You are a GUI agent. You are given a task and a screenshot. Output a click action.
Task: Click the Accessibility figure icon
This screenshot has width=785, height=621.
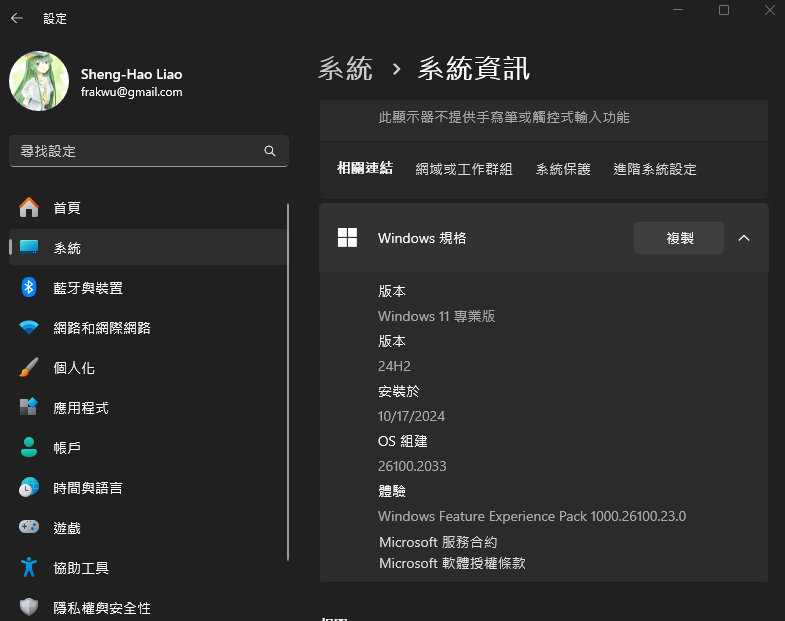point(29,567)
